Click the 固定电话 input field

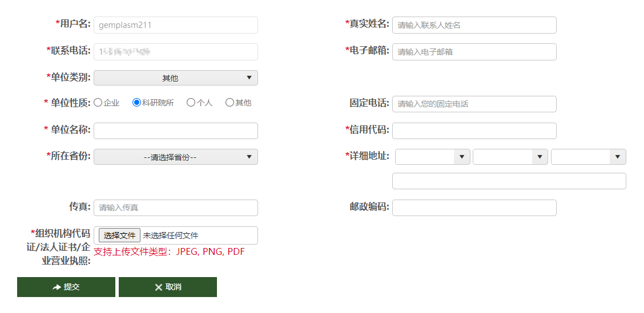[x=474, y=104]
